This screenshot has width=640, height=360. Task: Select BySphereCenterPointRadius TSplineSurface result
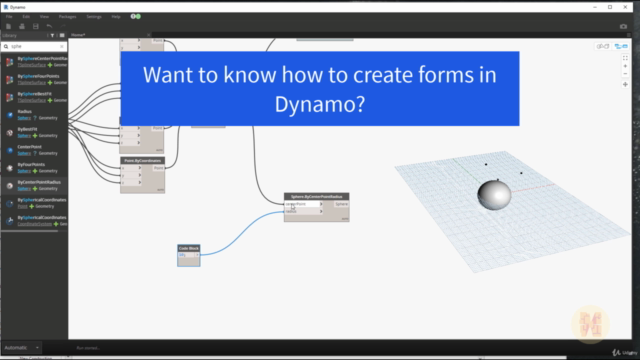click(34, 62)
